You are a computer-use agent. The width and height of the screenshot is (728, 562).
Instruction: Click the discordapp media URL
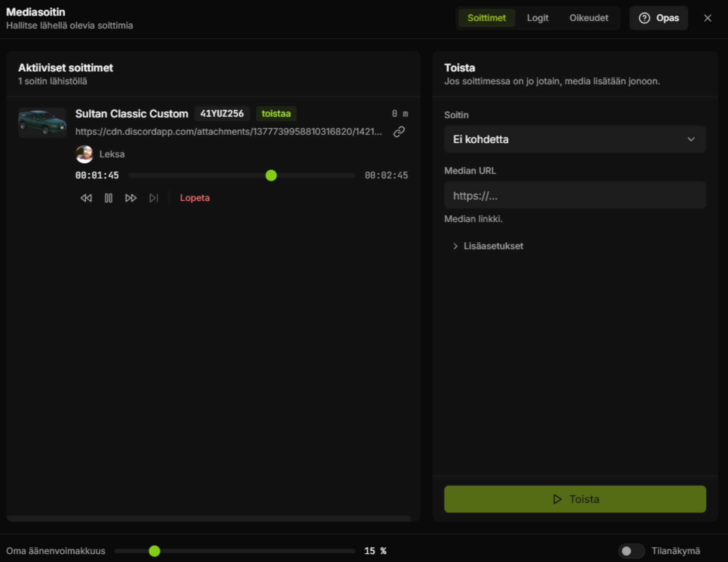coord(229,132)
